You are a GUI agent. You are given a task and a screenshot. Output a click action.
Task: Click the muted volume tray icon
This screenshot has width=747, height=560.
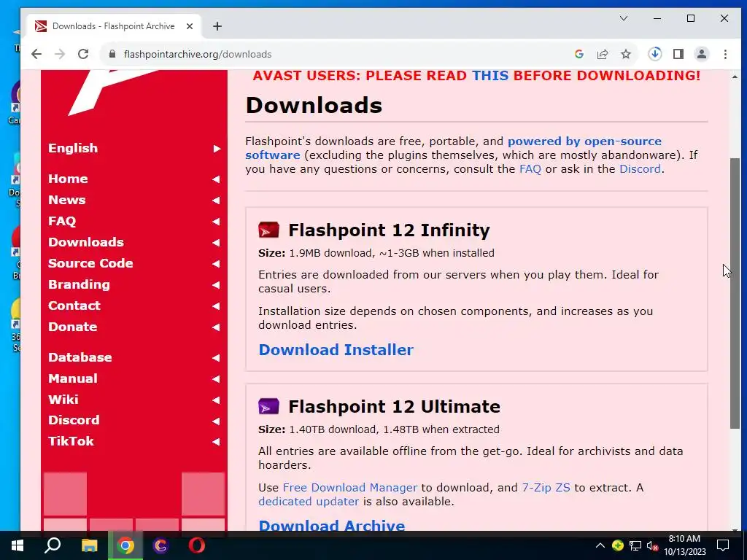[653, 545]
